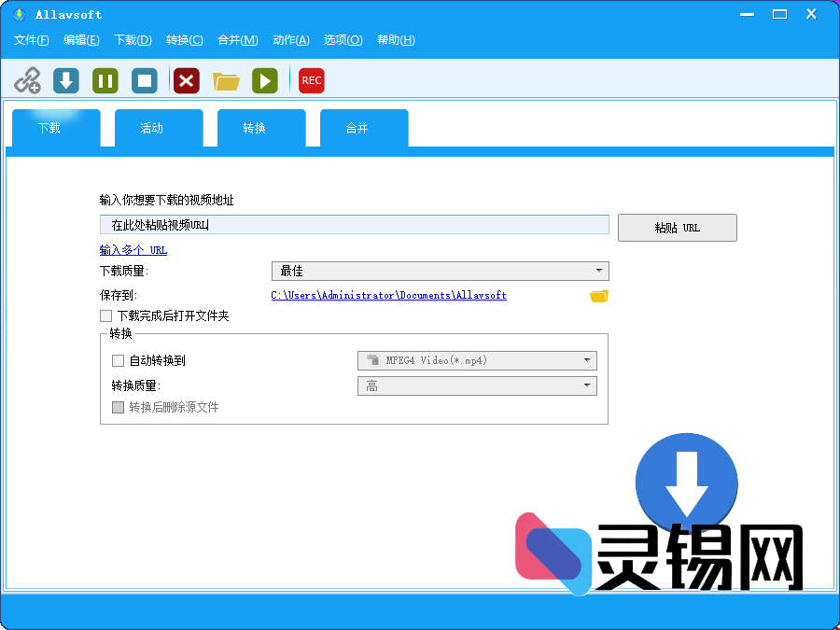Viewport: 840px width, 630px height.
Task: Pause downloads using the pause icon
Action: (x=105, y=80)
